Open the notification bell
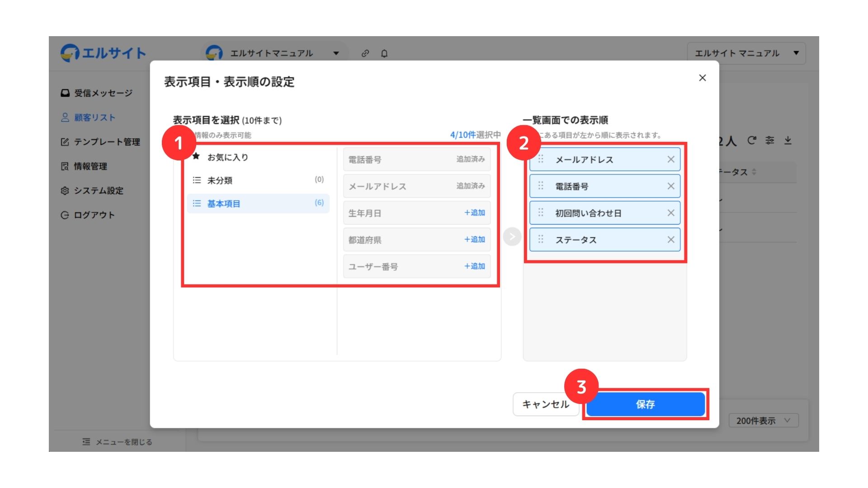 384,53
